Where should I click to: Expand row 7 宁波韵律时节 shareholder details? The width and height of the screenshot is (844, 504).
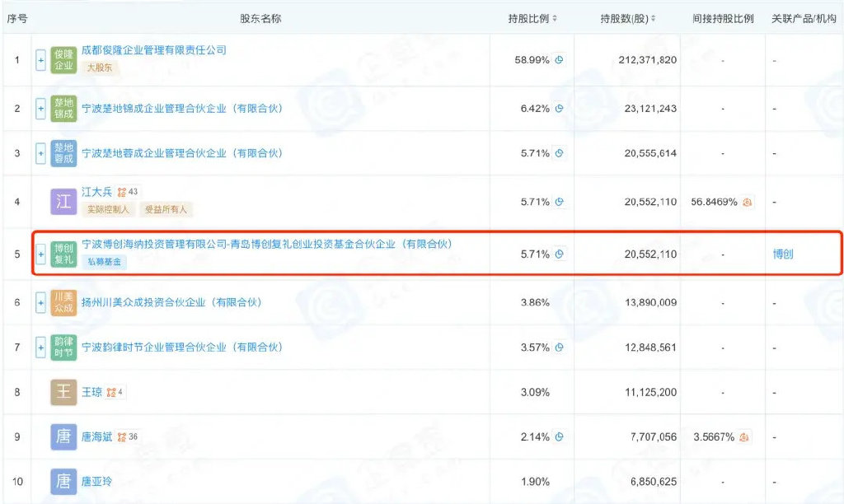40,348
